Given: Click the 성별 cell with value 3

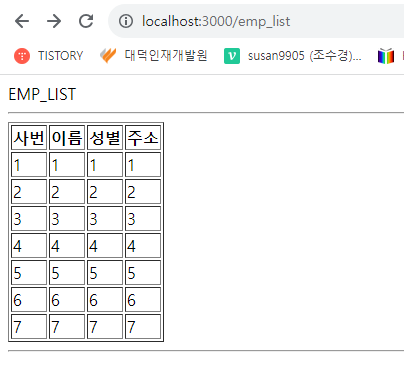Looking at the screenshot, I should [x=105, y=219].
